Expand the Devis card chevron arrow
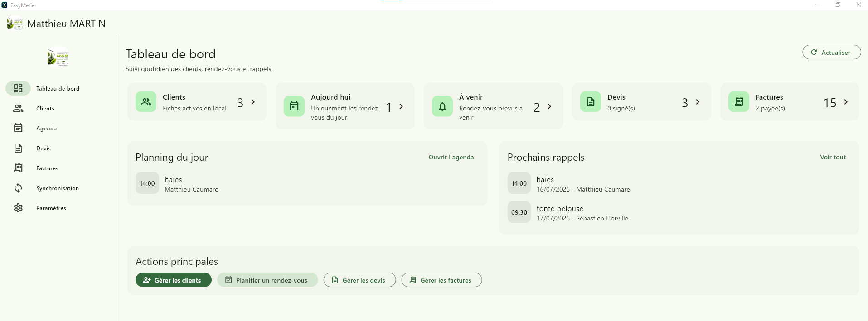Screen dimensions: 868x321 coord(698,102)
